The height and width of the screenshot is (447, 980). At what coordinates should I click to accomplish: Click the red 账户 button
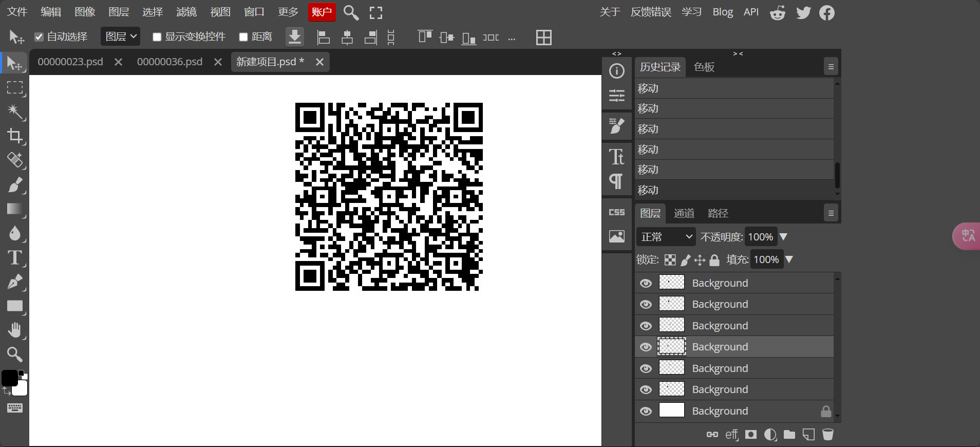click(322, 12)
